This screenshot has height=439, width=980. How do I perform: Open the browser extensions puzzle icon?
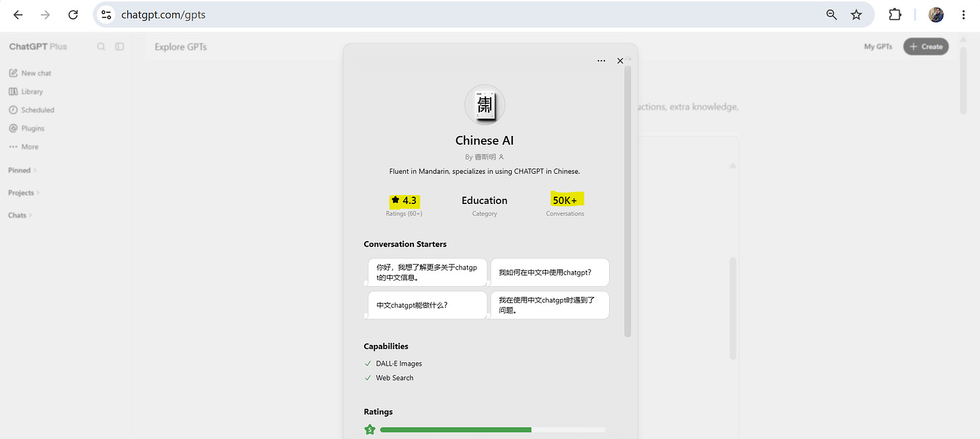(x=895, y=15)
